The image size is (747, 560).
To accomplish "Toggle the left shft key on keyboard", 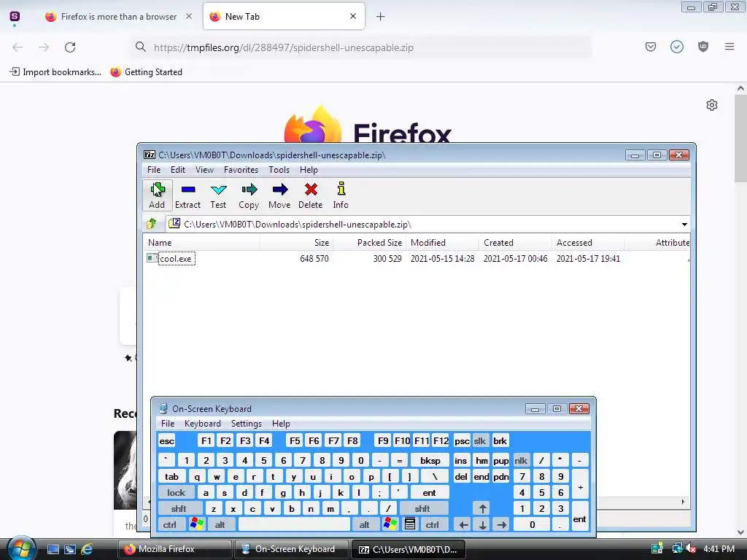I will pos(179,509).
